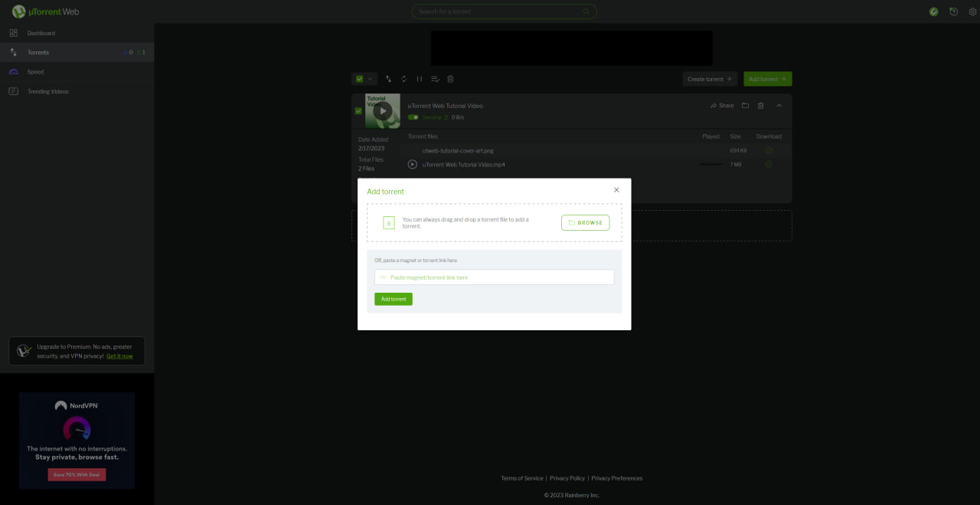The height and width of the screenshot is (505, 980).
Task: Toggle download check for the mp4 file
Action: tap(769, 165)
